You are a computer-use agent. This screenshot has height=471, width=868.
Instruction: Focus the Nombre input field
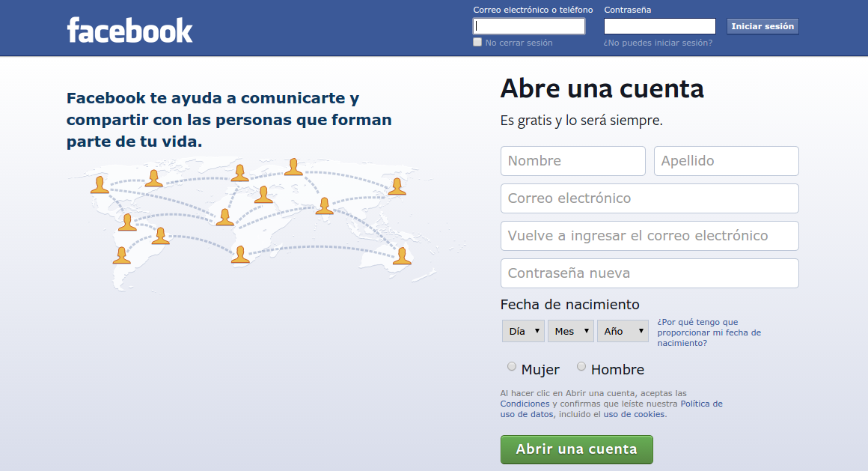pos(572,161)
